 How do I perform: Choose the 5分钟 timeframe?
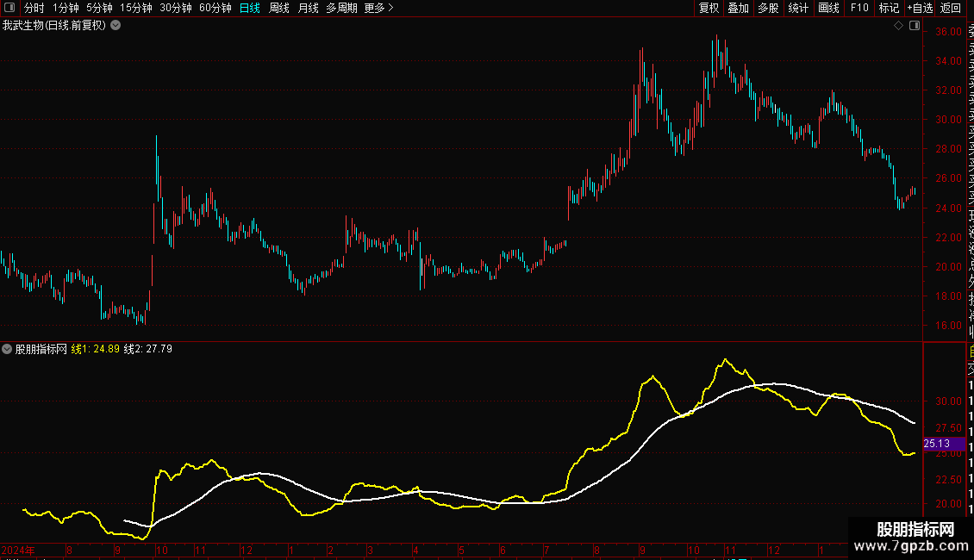click(99, 8)
